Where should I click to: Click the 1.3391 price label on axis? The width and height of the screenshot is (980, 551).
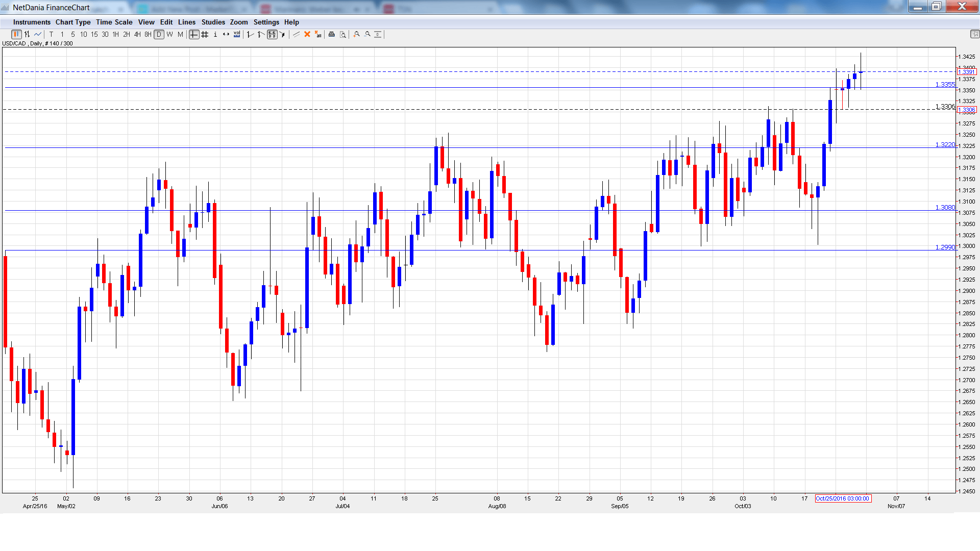pyautogui.click(x=967, y=72)
